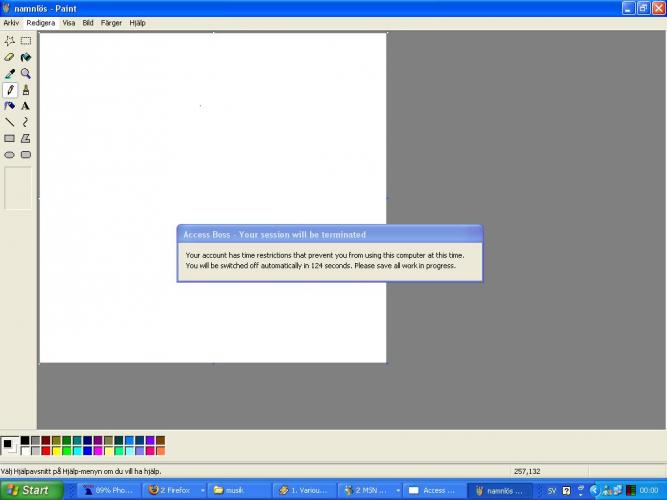
Task: Choose the Eraser tool
Action: pyautogui.click(x=10, y=57)
